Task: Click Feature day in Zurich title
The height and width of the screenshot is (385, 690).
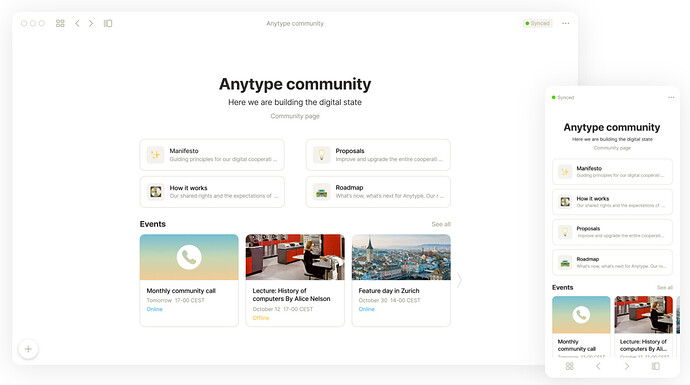Action: tap(389, 291)
